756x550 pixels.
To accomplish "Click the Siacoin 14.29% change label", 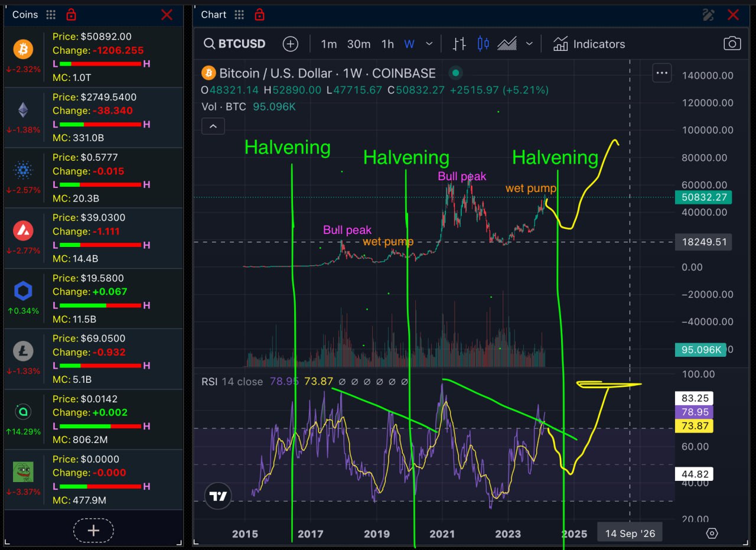I will pyautogui.click(x=23, y=432).
